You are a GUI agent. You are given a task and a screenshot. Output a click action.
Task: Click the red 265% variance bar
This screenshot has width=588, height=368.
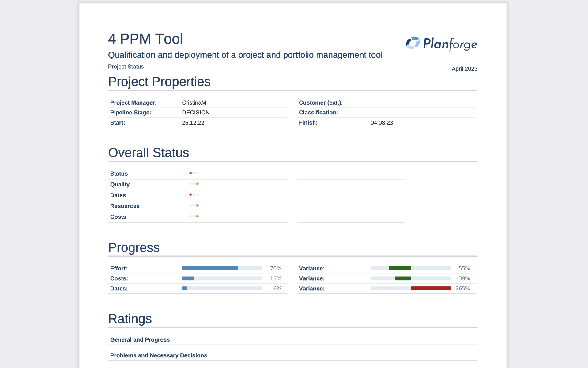(x=431, y=288)
